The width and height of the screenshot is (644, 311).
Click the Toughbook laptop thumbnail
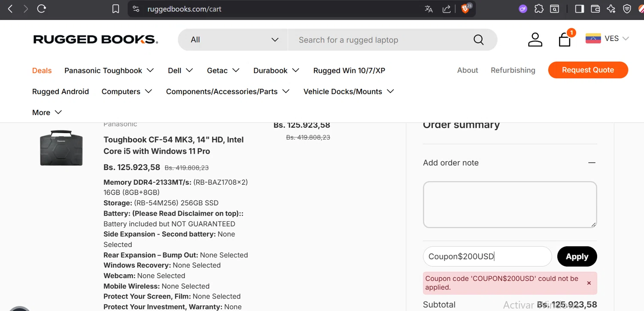point(61,148)
